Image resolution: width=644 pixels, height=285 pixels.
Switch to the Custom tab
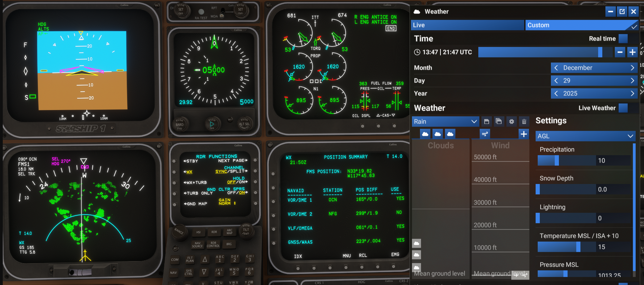pos(582,25)
